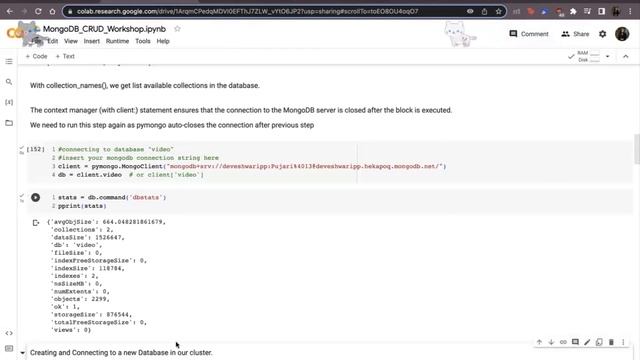This screenshot has height=360, width=640.
Task: Bookmark this page with star
Action: click(498, 11)
